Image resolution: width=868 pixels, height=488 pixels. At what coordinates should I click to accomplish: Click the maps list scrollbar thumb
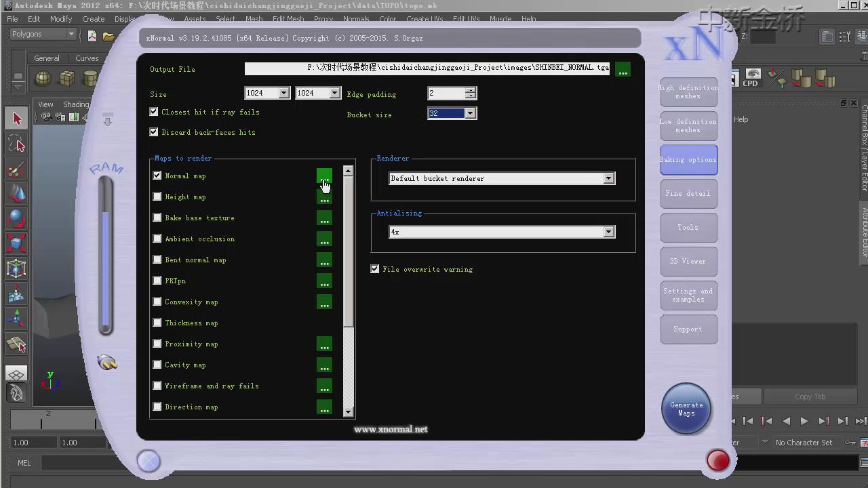[x=348, y=252]
